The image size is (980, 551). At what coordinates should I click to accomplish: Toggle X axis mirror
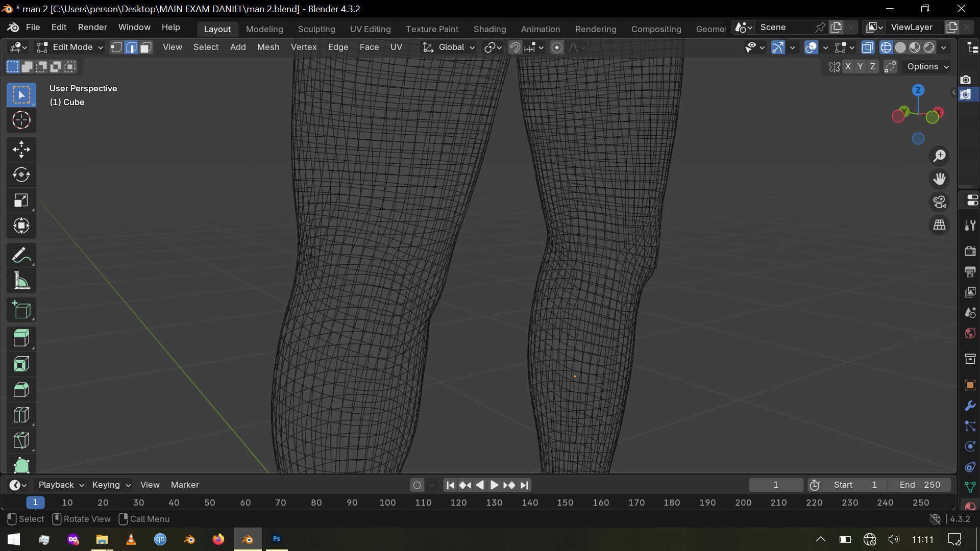click(x=848, y=66)
